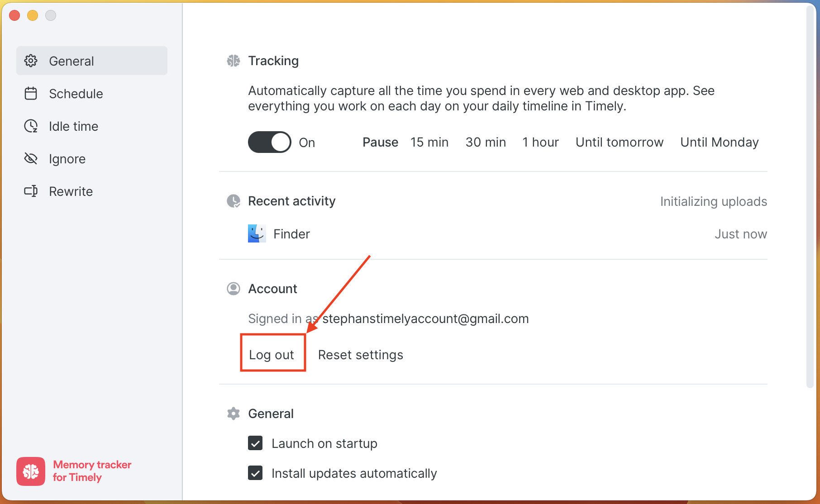The width and height of the screenshot is (820, 504).
Task: Click the Finder app icon in Recent activity
Action: click(257, 234)
